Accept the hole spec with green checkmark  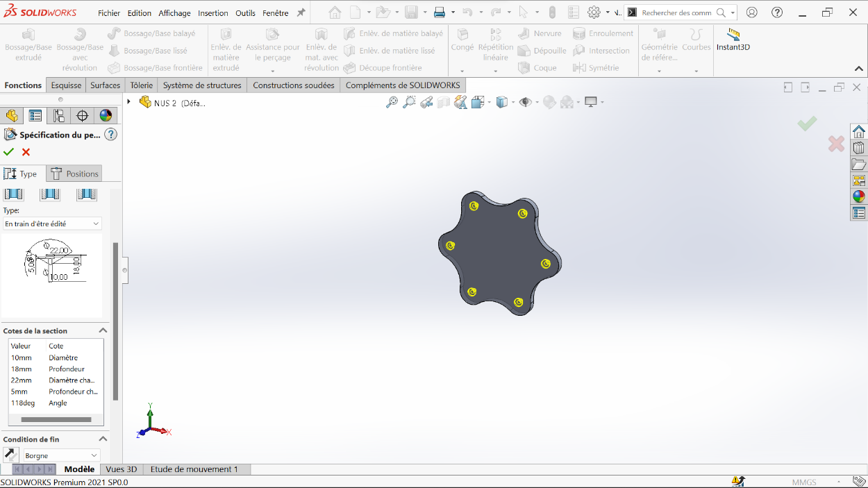point(9,152)
